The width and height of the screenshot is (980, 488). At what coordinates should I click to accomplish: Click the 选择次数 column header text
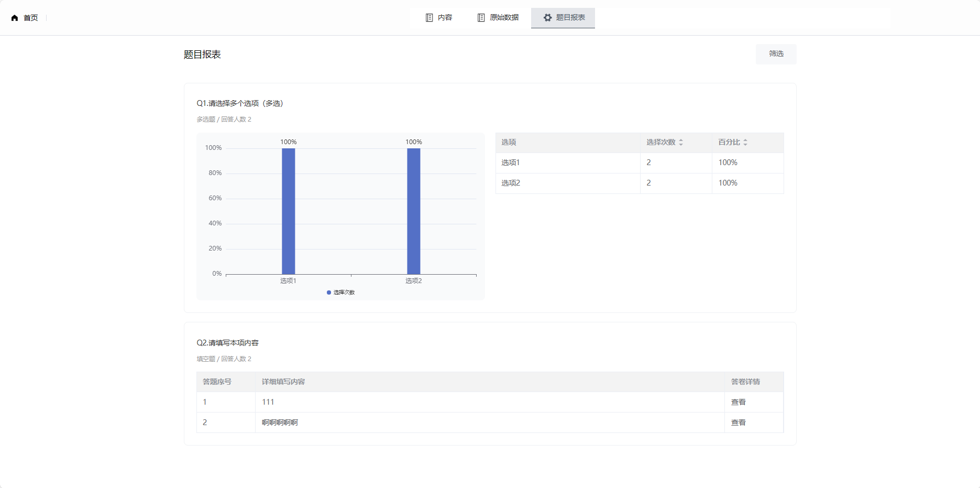pyautogui.click(x=660, y=143)
